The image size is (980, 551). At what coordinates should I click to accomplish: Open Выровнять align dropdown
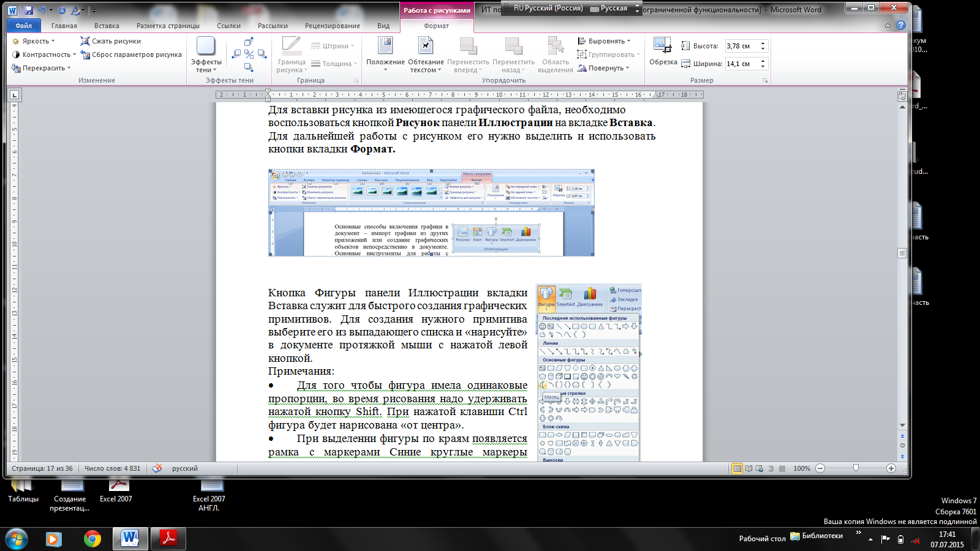604,41
